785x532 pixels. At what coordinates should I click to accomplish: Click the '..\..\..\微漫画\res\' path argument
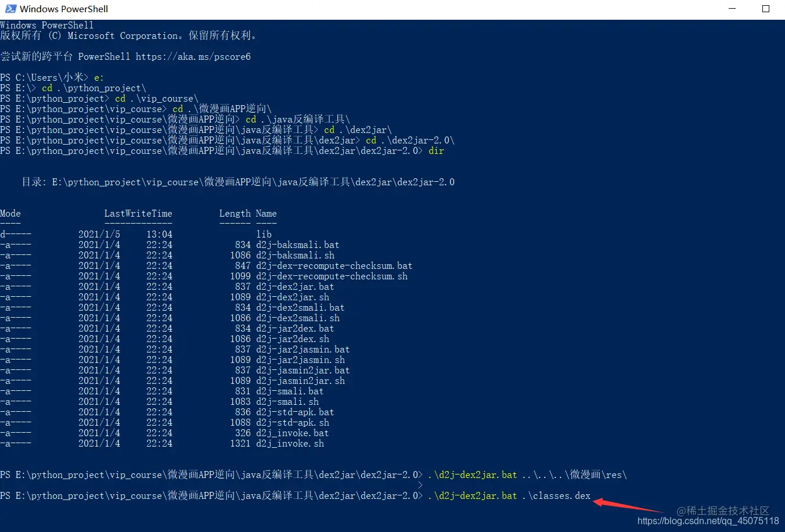(574, 475)
